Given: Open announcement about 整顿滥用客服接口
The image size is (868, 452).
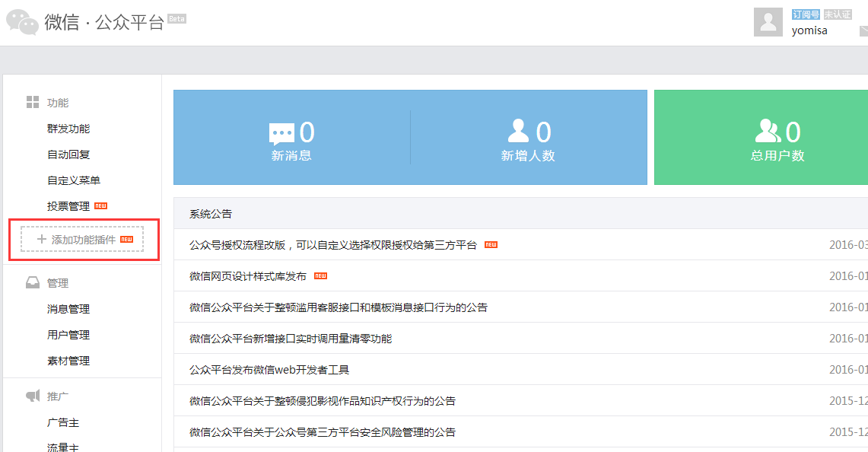Looking at the screenshot, I should pos(339,307).
